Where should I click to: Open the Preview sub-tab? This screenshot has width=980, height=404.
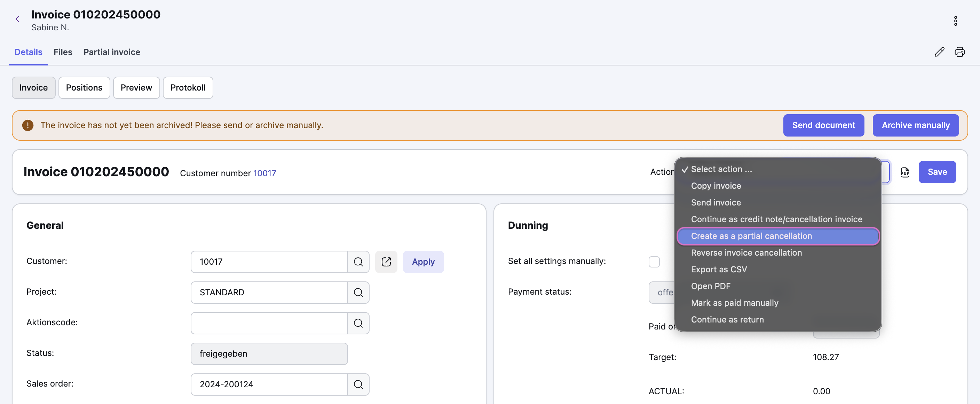click(x=136, y=87)
